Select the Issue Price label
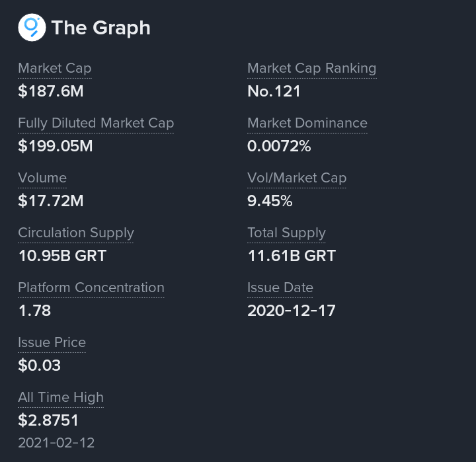 point(52,342)
